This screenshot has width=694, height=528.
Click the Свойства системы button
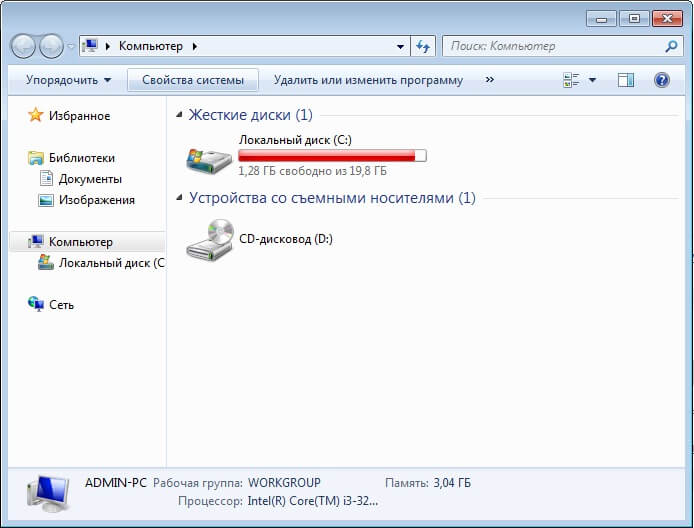[193, 80]
